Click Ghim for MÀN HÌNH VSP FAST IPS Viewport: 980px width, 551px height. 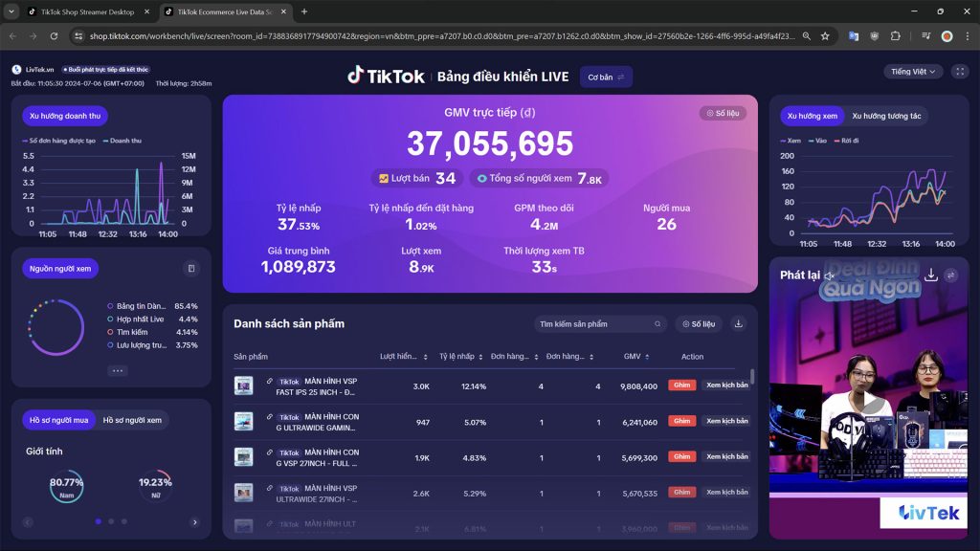[681, 386]
